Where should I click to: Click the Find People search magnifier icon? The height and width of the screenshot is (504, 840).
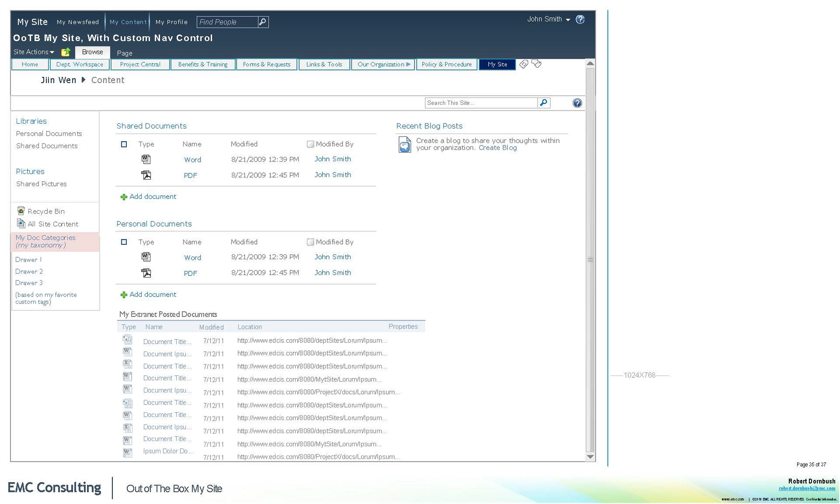point(262,22)
